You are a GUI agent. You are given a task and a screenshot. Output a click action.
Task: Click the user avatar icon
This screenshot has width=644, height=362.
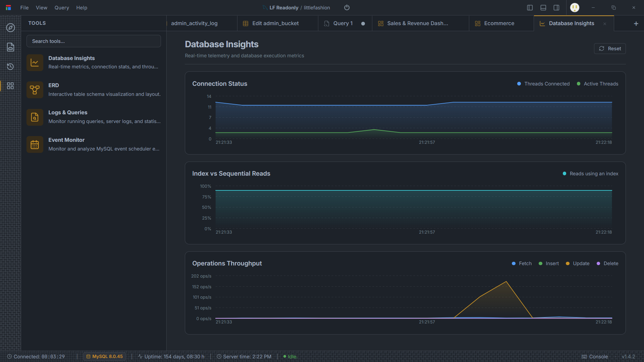575,7
